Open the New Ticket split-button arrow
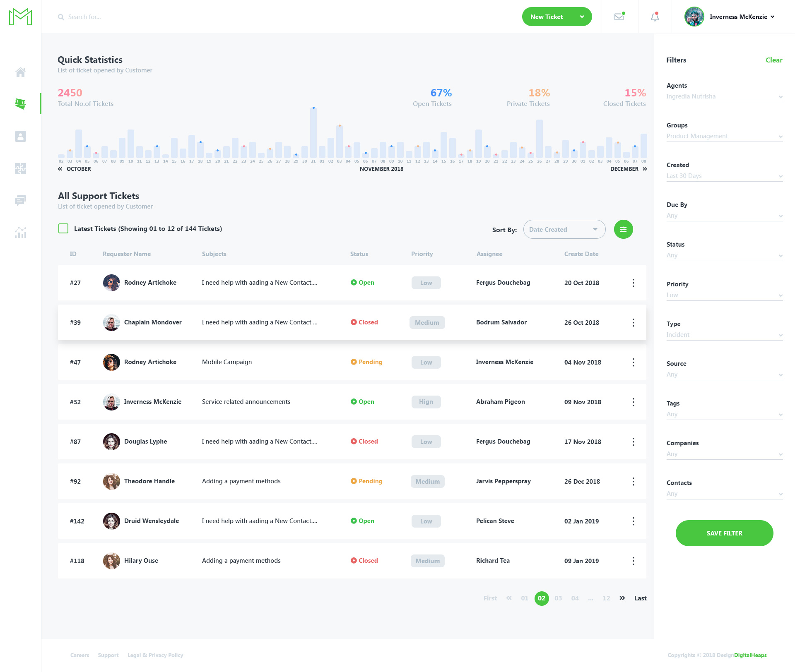Image resolution: width=795 pixels, height=672 pixels. point(582,17)
